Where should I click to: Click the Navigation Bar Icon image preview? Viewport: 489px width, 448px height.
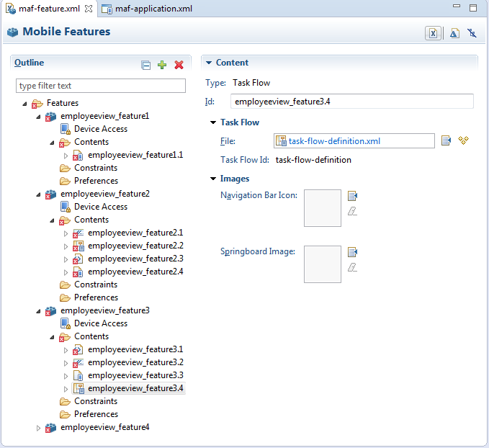pyautogui.click(x=323, y=208)
